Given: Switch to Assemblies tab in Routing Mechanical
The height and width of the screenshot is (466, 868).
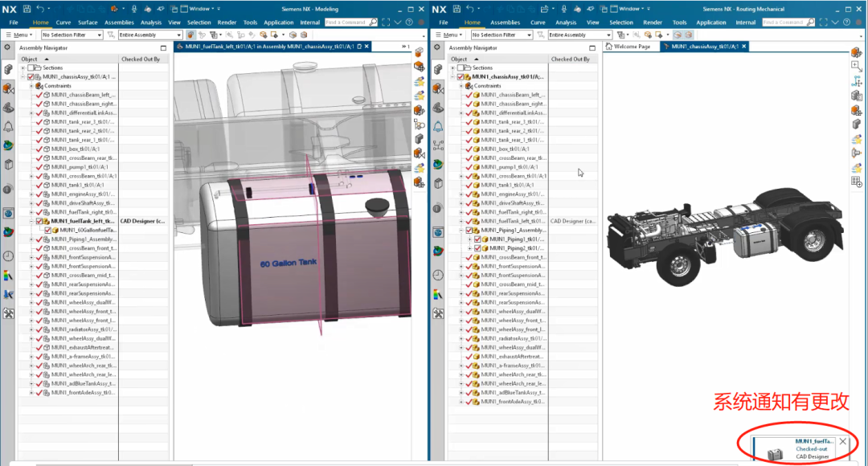Looking at the screenshot, I should (505, 22).
